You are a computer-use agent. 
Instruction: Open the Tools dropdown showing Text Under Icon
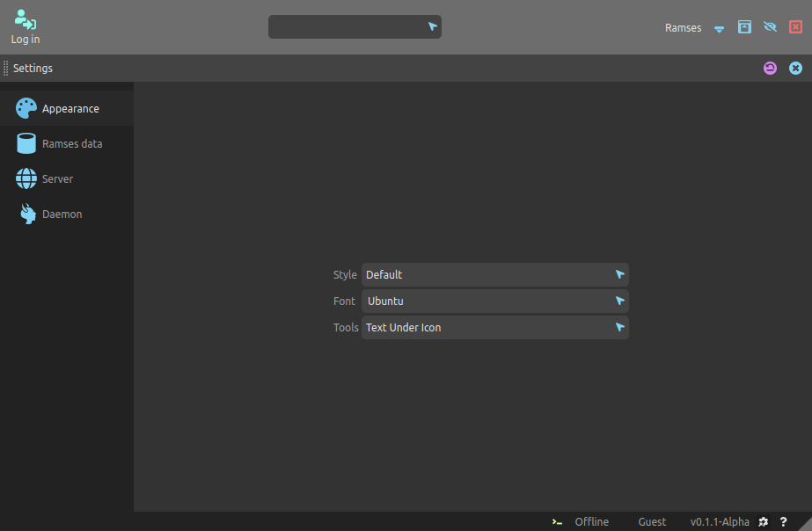coord(494,328)
